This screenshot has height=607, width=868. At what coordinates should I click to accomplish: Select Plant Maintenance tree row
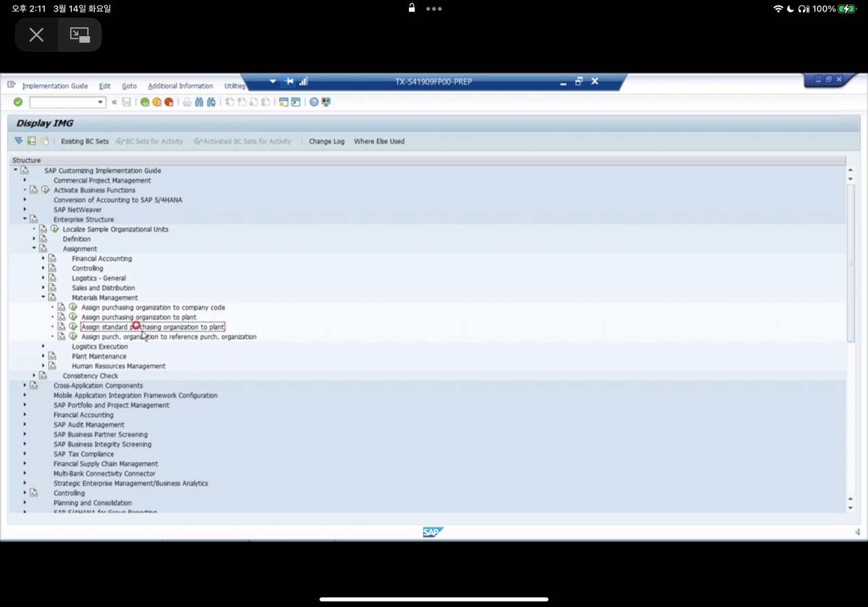point(99,356)
